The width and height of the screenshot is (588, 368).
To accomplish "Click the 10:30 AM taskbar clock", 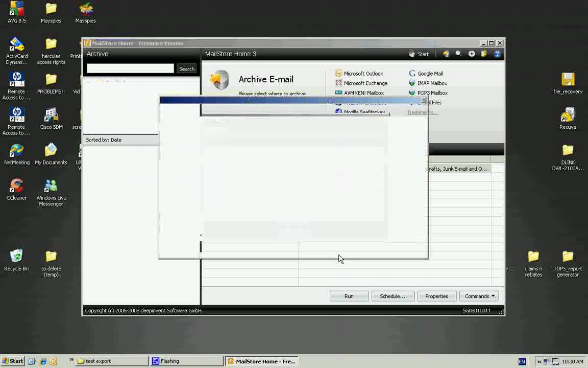I will coord(573,362).
